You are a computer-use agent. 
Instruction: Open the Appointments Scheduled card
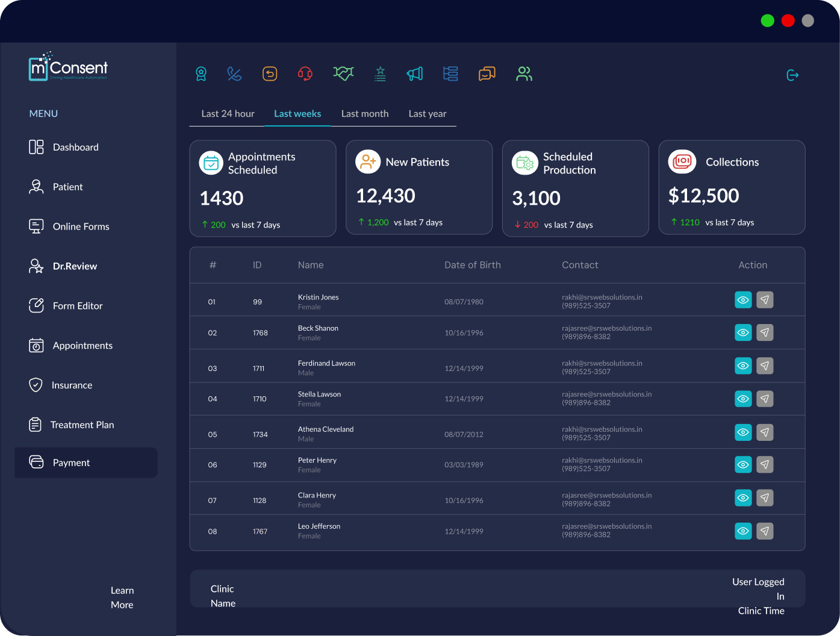(263, 189)
